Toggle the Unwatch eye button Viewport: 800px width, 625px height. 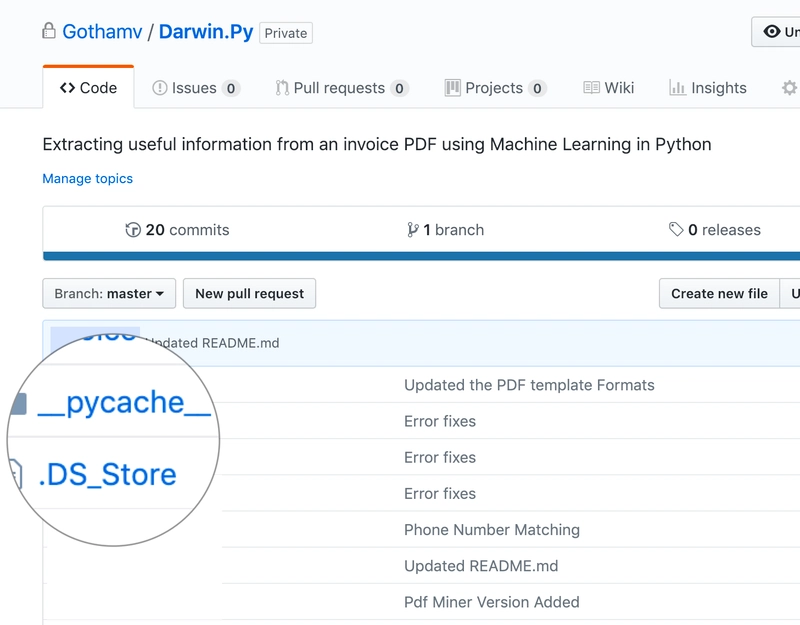click(x=776, y=32)
